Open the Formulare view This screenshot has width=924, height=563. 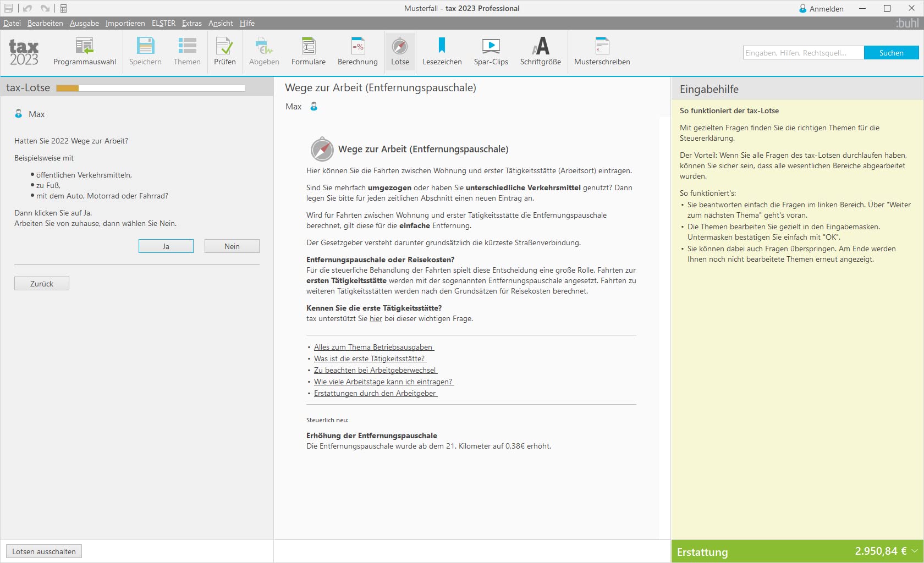pos(309,52)
